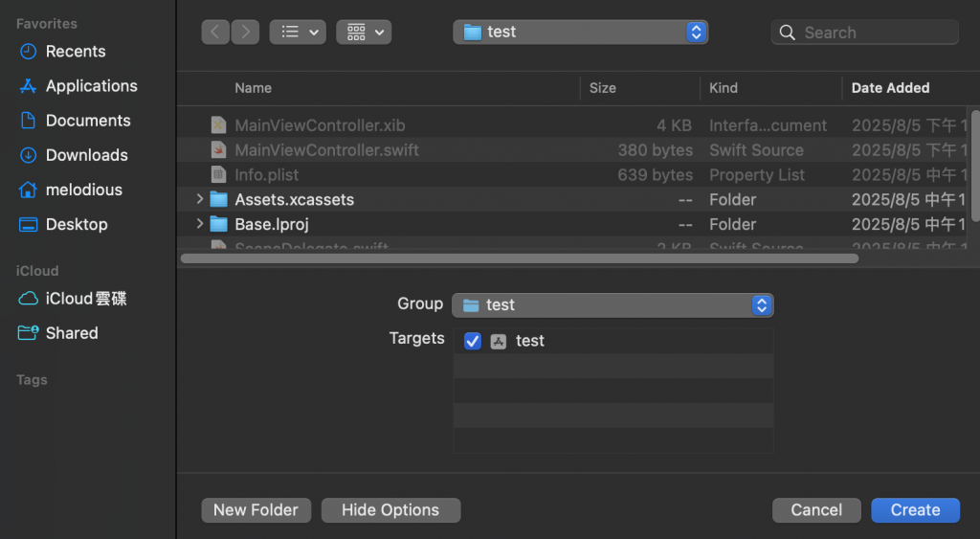Viewport: 980px width, 539px height.
Task: Uncheck the test target checkbox
Action: click(472, 341)
